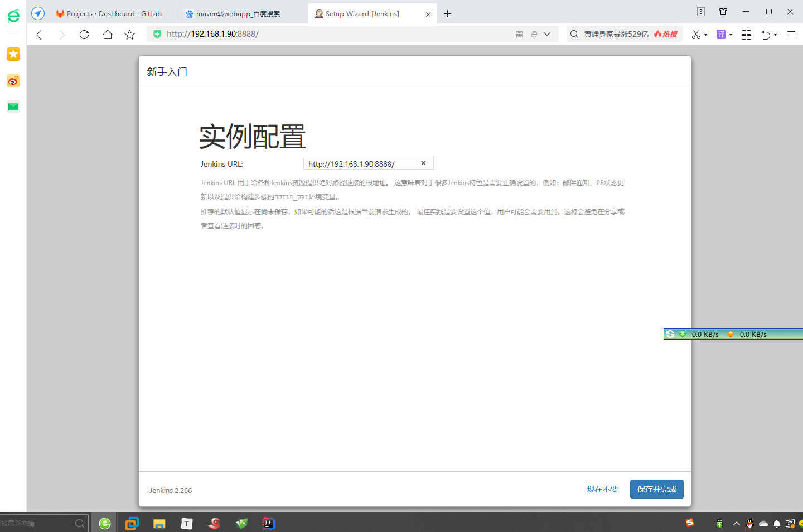The width and height of the screenshot is (803, 532).
Task: Click the tab count box showing 3
Action: click(x=701, y=12)
